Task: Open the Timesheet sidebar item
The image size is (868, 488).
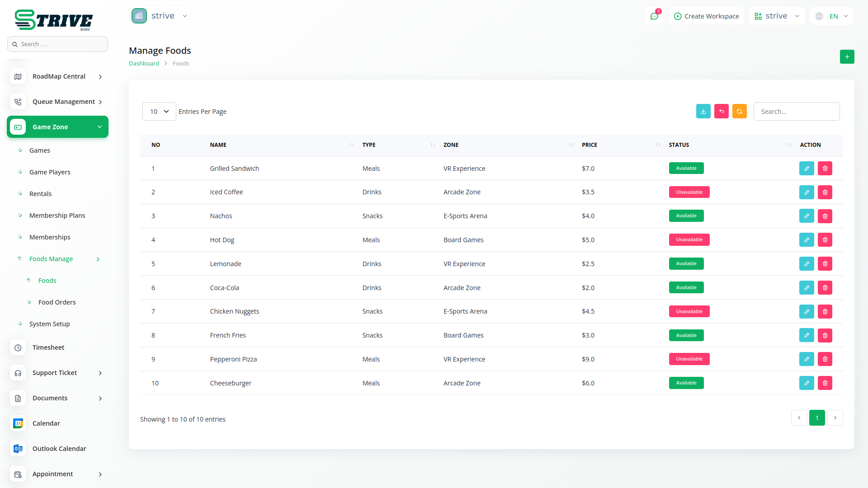Action: point(48,347)
